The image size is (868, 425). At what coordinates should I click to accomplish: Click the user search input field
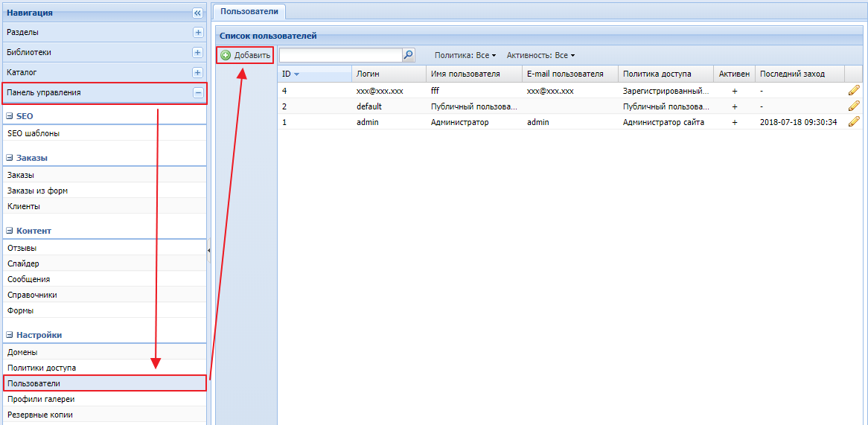pyautogui.click(x=340, y=55)
